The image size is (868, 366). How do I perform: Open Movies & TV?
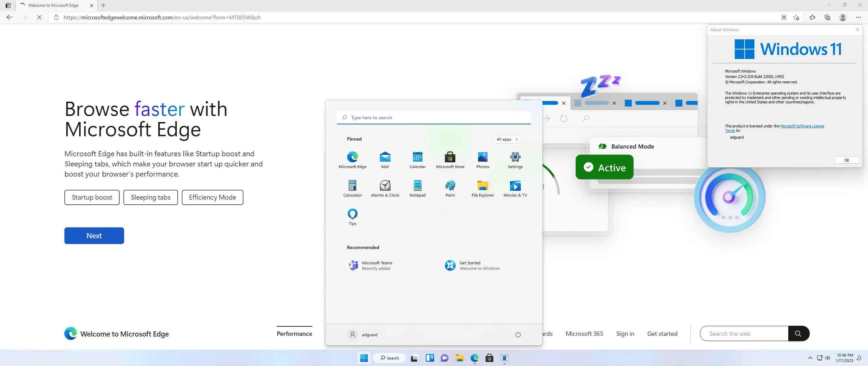point(515,187)
